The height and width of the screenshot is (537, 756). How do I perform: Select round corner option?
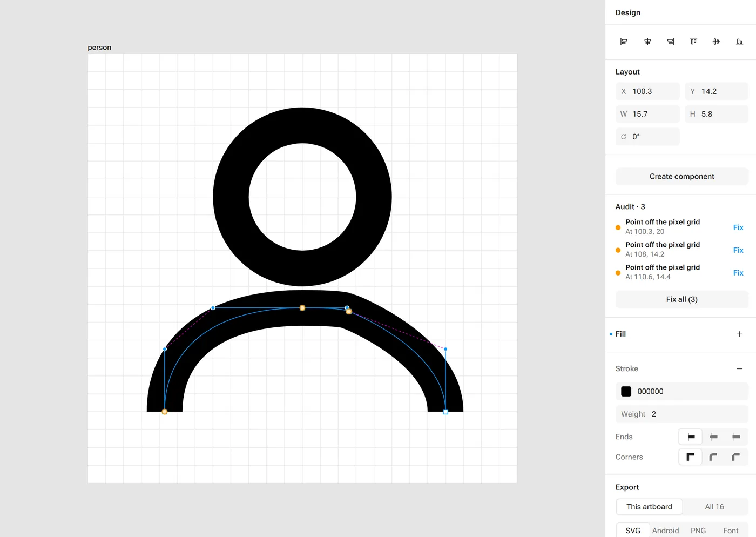click(713, 457)
